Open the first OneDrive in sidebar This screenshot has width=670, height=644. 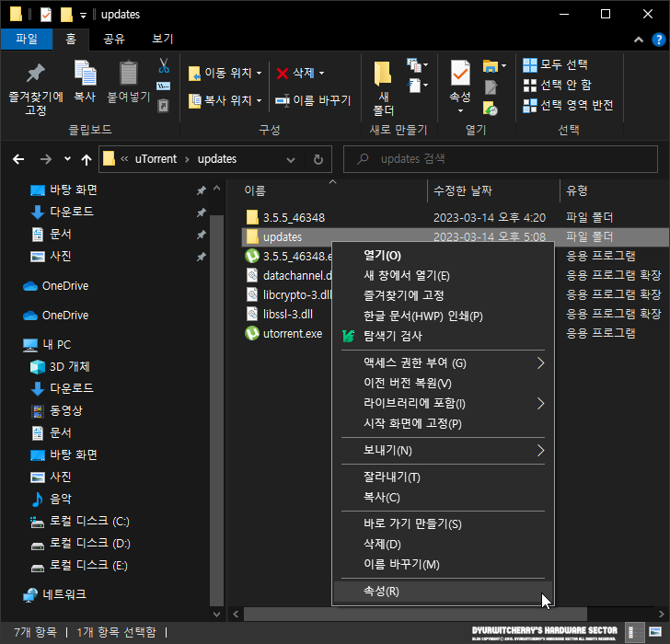(65, 286)
